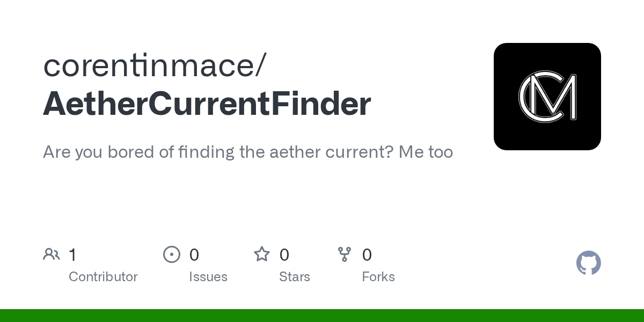Click 'Me too' ending the description
Image resolution: width=644 pixels, height=322 pixels.
pyautogui.click(x=426, y=152)
